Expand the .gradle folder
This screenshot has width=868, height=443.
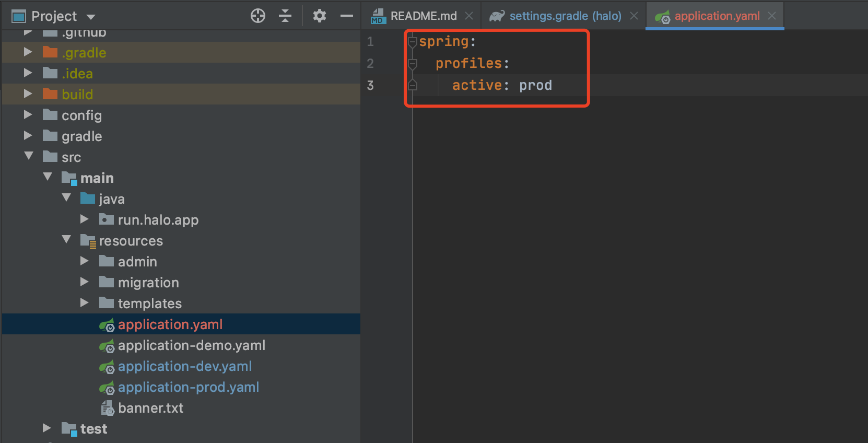click(28, 52)
